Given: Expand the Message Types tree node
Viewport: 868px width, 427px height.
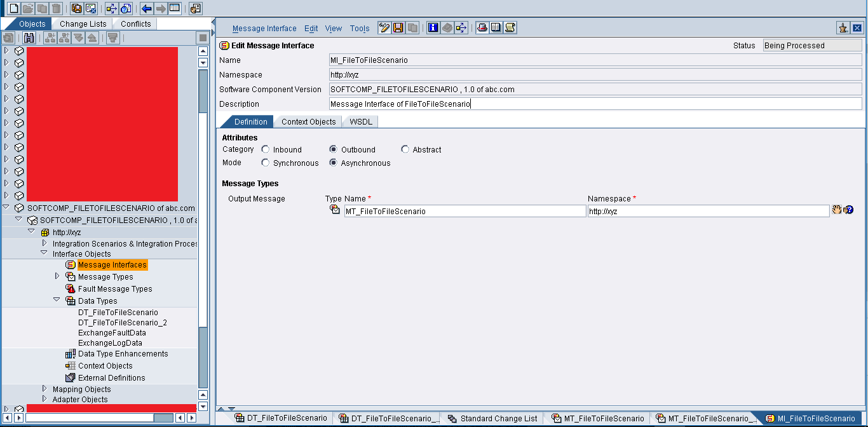Looking at the screenshot, I should tap(57, 277).
